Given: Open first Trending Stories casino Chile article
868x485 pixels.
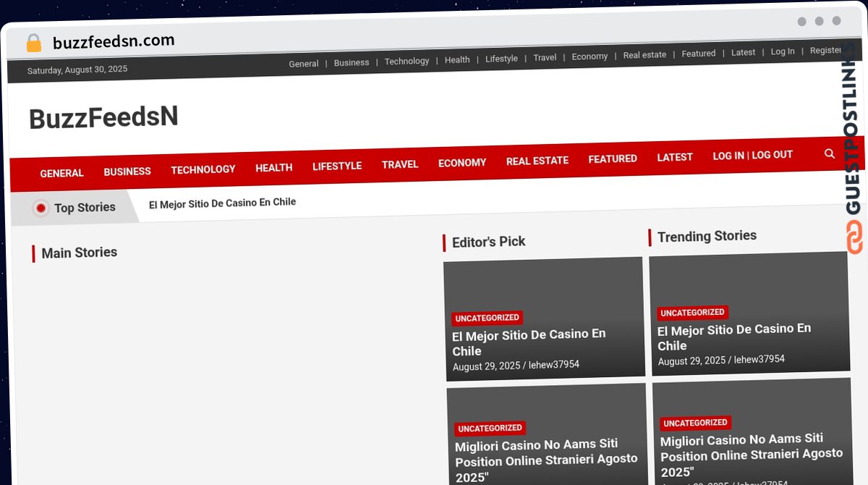Looking at the screenshot, I should click(x=733, y=337).
